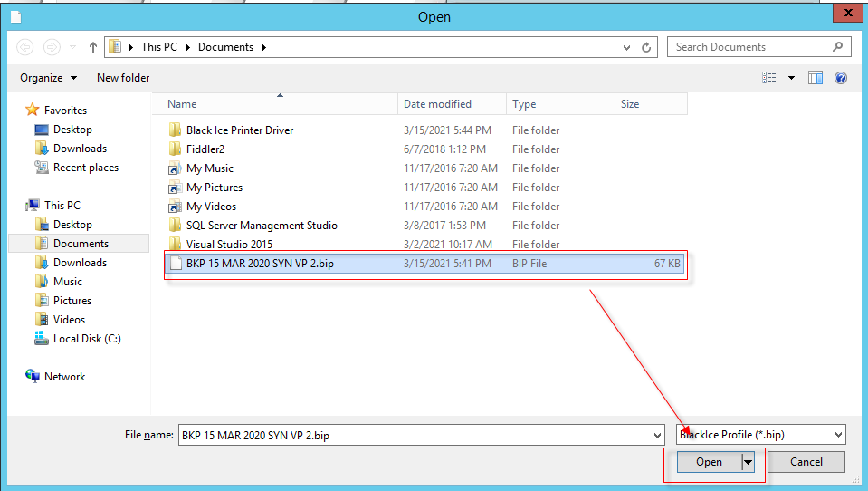
Task: Select Documents in the address breadcrumb
Action: pos(226,47)
